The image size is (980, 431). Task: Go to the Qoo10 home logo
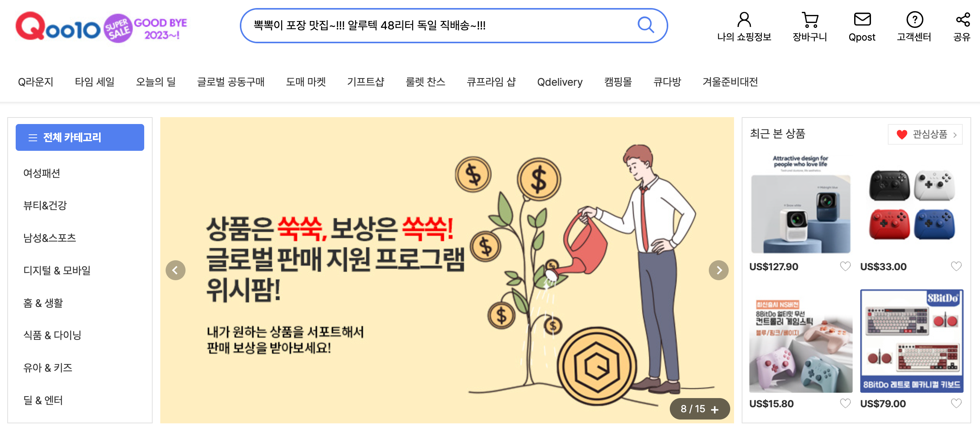[58, 26]
